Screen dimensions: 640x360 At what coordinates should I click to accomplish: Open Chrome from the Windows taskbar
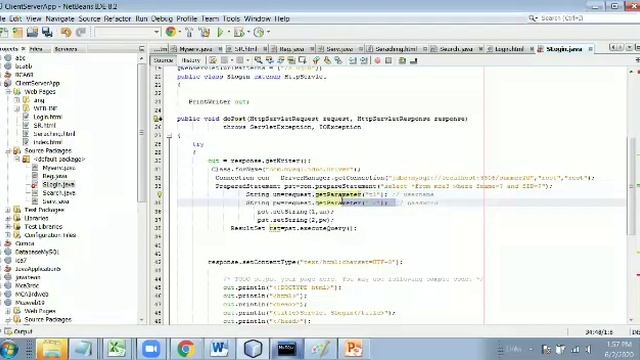pyautogui.click(x=186, y=349)
